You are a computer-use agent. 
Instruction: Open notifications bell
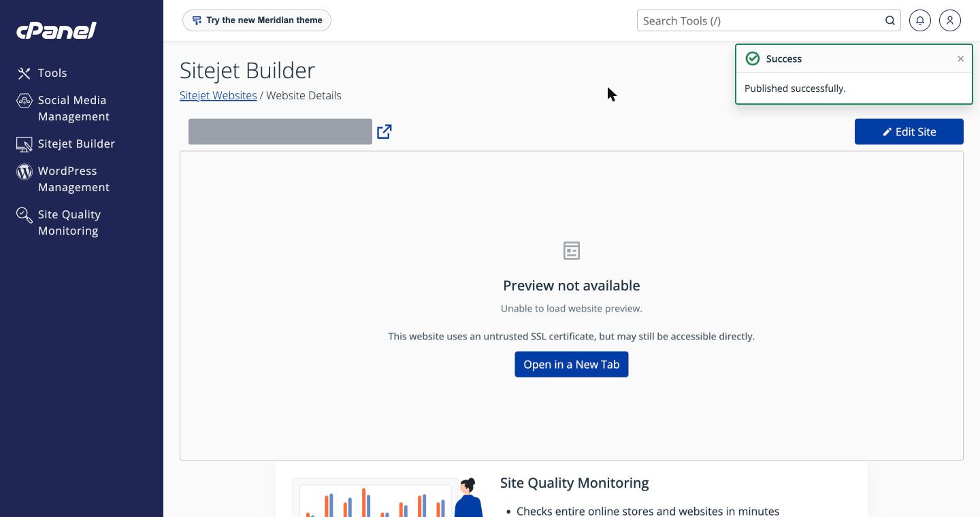pyautogui.click(x=920, y=20)
